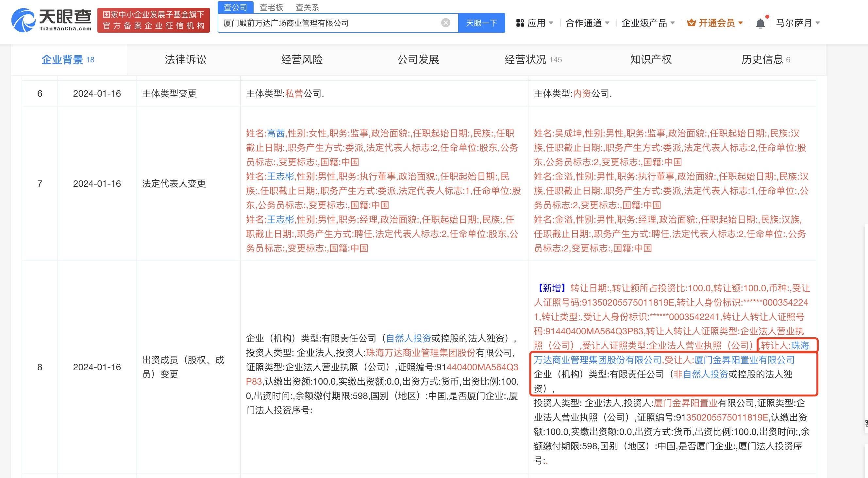
Task: Clear the search box with the X icon
Action: tap(445, 23)
